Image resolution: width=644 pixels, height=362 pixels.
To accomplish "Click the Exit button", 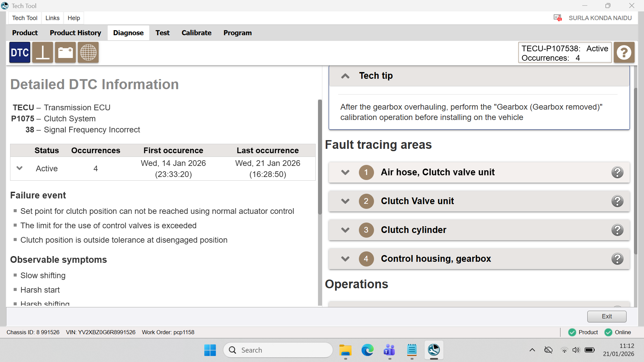I will (x=607, y=316).
